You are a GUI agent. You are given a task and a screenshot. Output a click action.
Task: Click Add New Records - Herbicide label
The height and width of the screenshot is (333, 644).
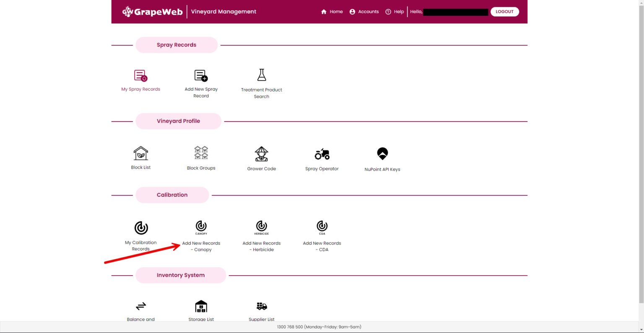click(x=262, y=246)
